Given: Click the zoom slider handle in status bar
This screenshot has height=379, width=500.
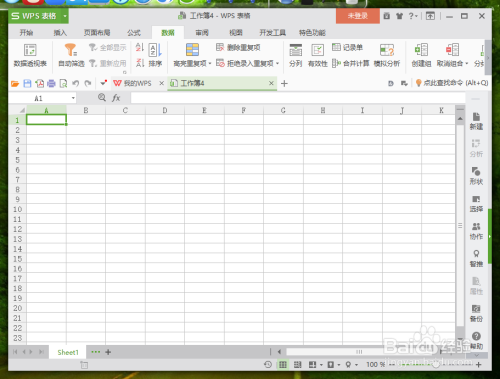Looking at the screenshot, I should coord(436,365).
